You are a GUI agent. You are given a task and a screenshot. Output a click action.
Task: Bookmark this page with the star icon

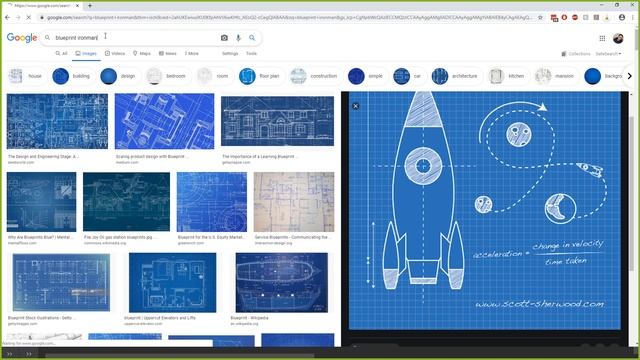pos(540,18)
